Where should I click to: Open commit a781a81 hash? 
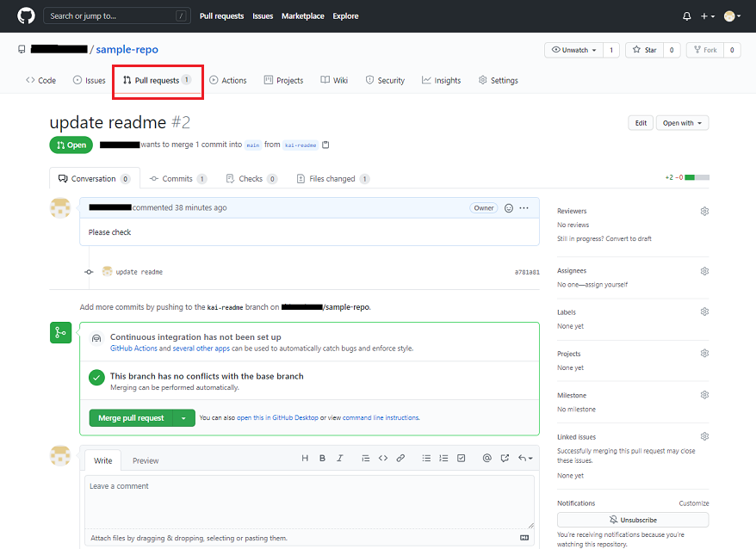527,272
